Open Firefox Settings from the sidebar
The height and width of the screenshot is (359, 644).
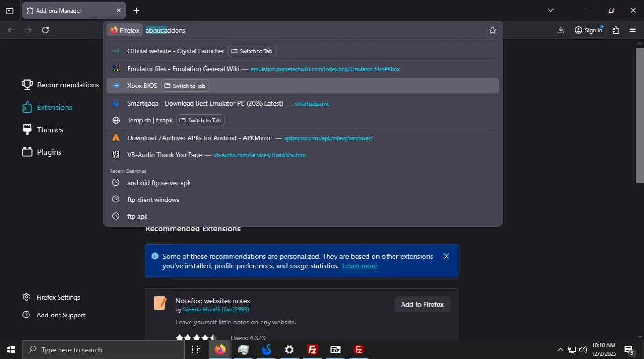[51, 297]
